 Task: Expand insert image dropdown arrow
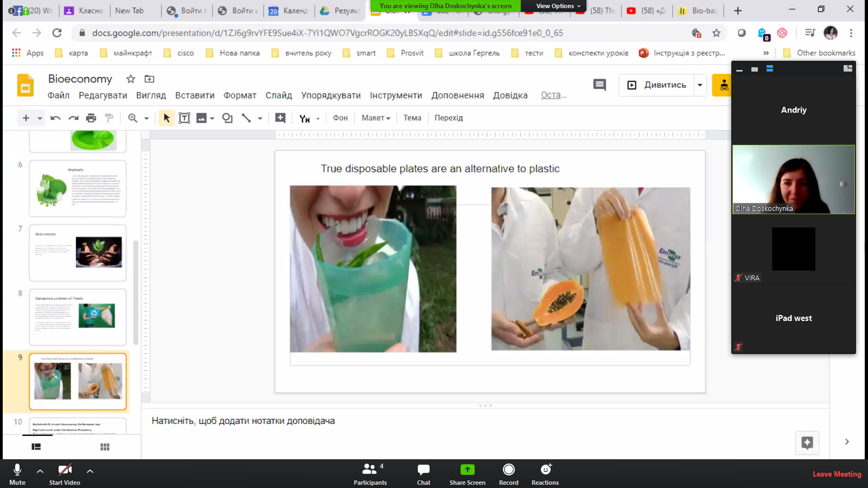pyautogui.click(x=212, y=118)
